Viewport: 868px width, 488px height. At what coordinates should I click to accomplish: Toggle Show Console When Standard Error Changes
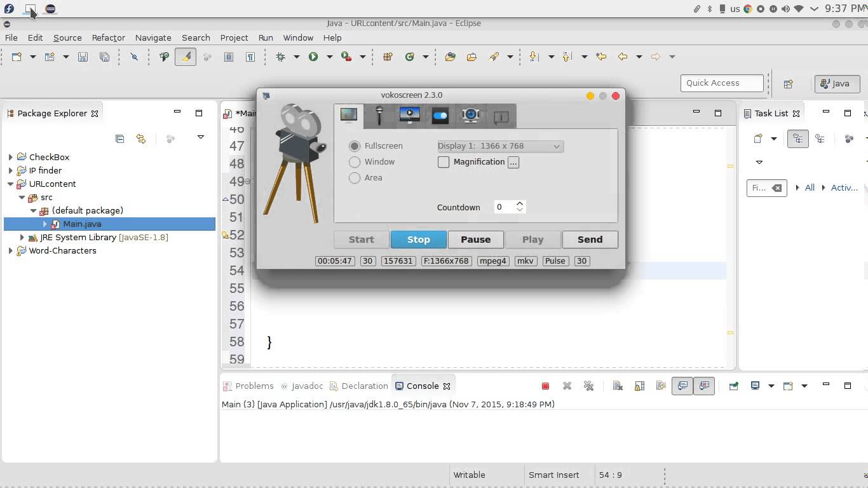tap(704, 386)
